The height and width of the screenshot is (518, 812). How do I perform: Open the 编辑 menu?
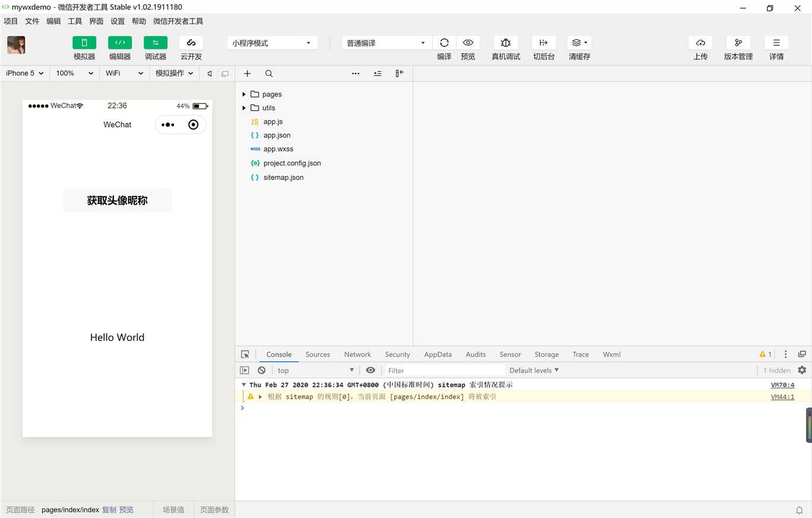tap(53, 21)
